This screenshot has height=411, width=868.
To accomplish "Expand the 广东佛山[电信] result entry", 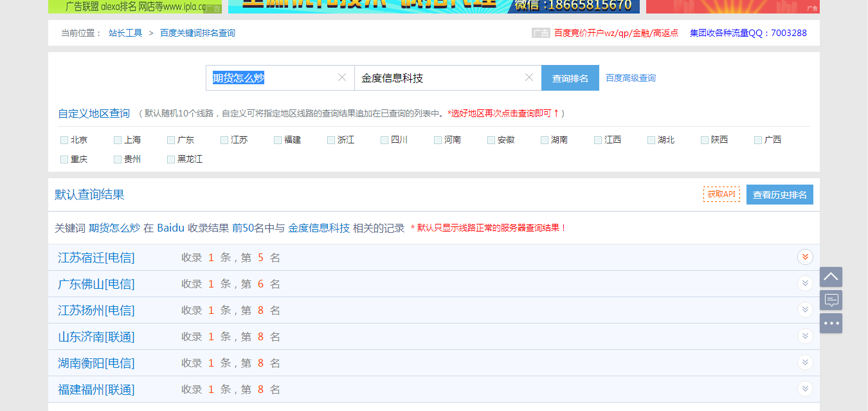I will (805, 283).
